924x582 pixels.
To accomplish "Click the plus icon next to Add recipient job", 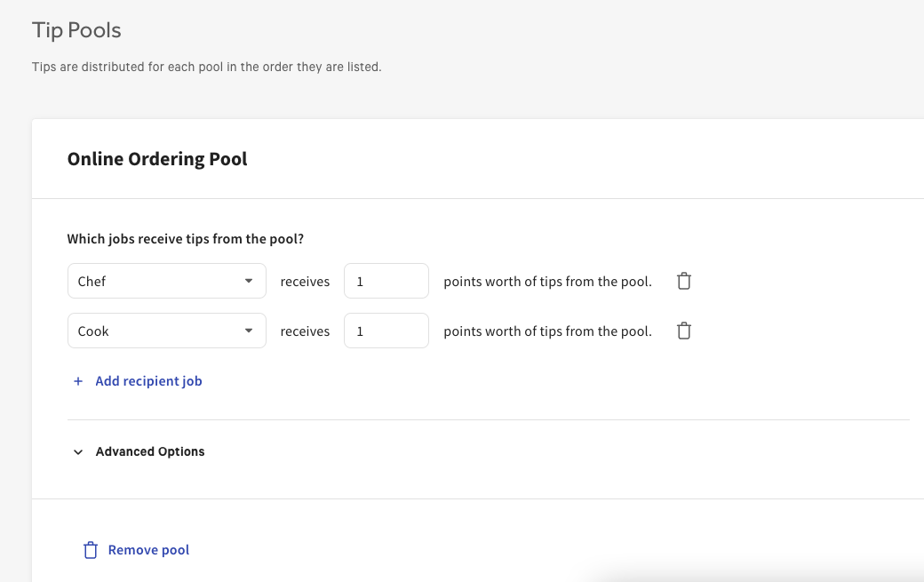I will (x=77, y=380).
